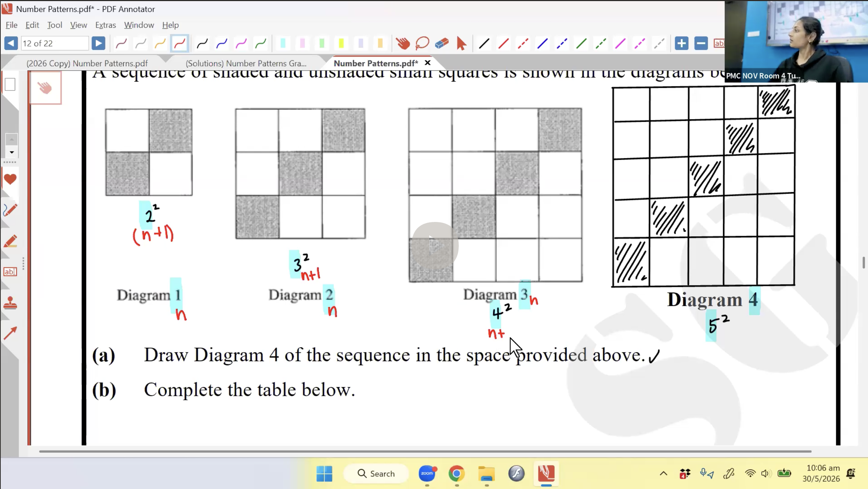Click the page number field showing 12 of 22
Viewport: 868px width, 489px height.
[55, 43]
